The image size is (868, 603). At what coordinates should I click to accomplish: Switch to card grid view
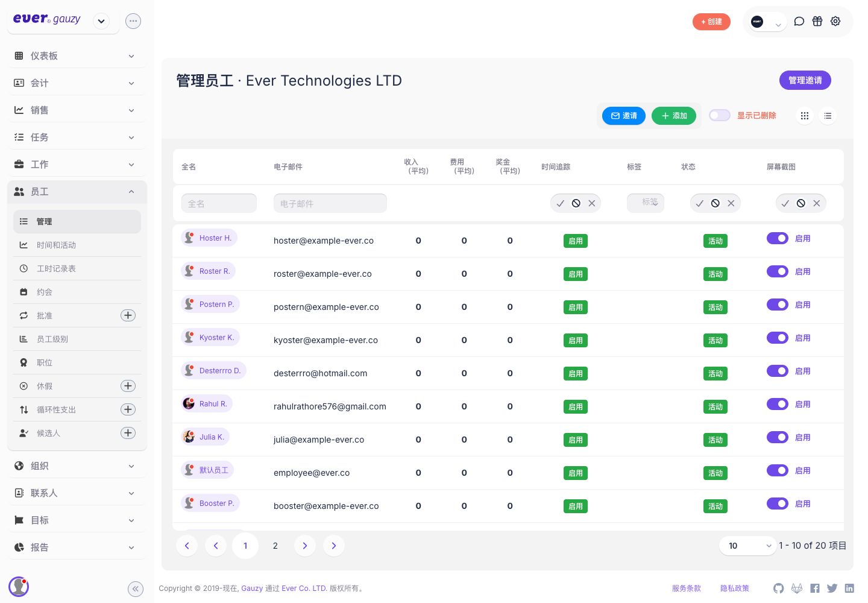coord(805,116)
